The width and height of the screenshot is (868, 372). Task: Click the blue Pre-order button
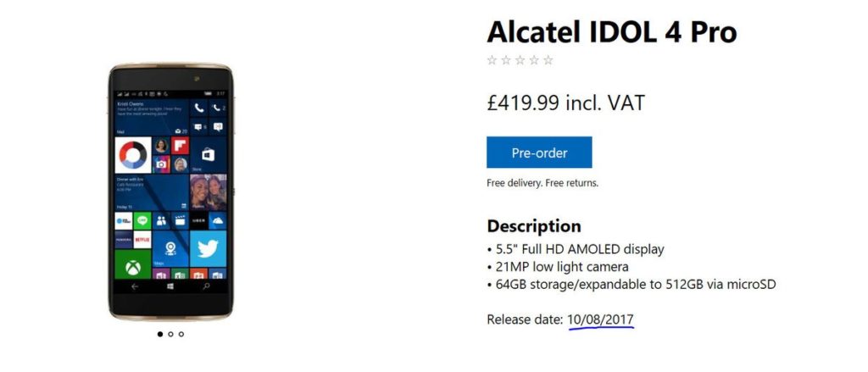click(x=539, y=153)
